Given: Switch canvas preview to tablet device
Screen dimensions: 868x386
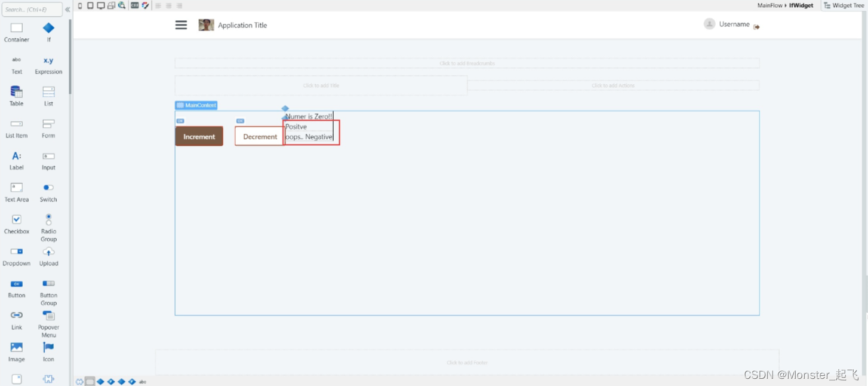Looking at the screenshot, I should click(x=90, y=5).
